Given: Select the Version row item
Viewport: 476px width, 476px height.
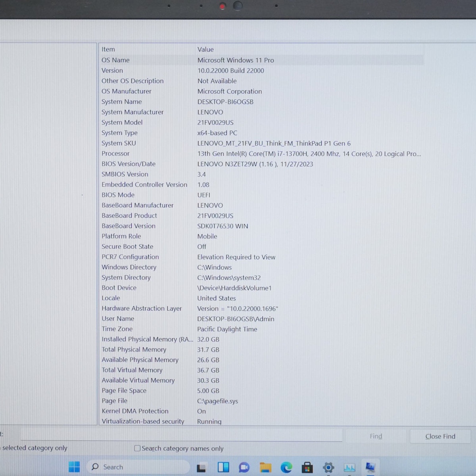Looking at the screenshot, I should pyautogui.click(x=262, y=70).
